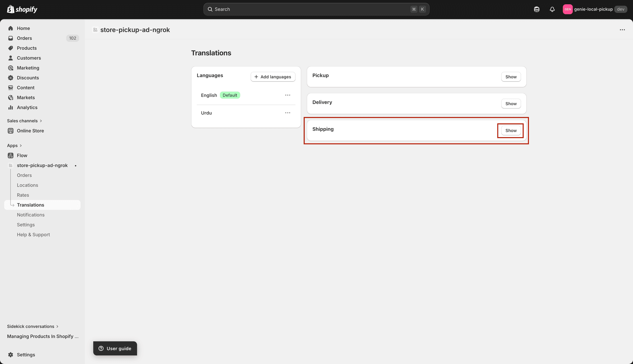633x364 pixels.
Task: Open the notifications bell
Action: (x=552, y=9)
